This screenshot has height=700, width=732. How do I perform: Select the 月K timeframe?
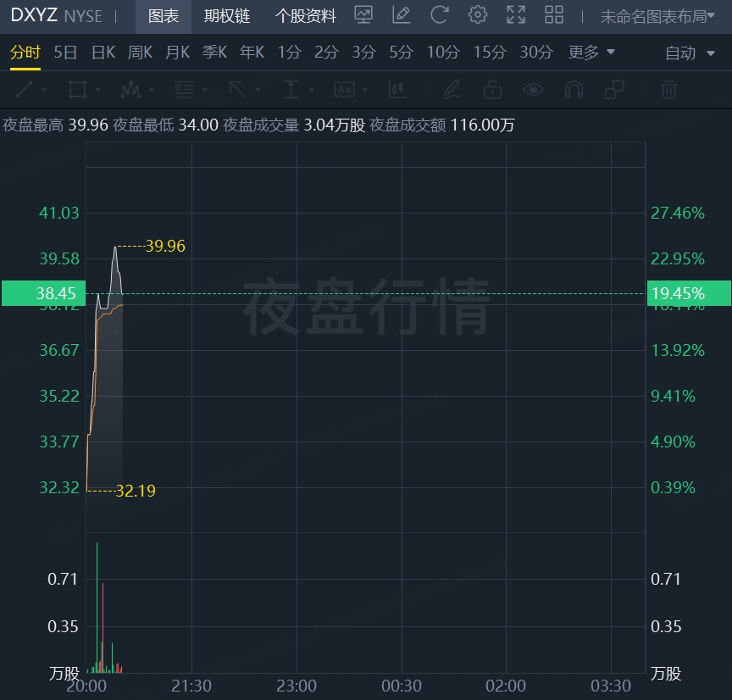[x=177, y=52]
